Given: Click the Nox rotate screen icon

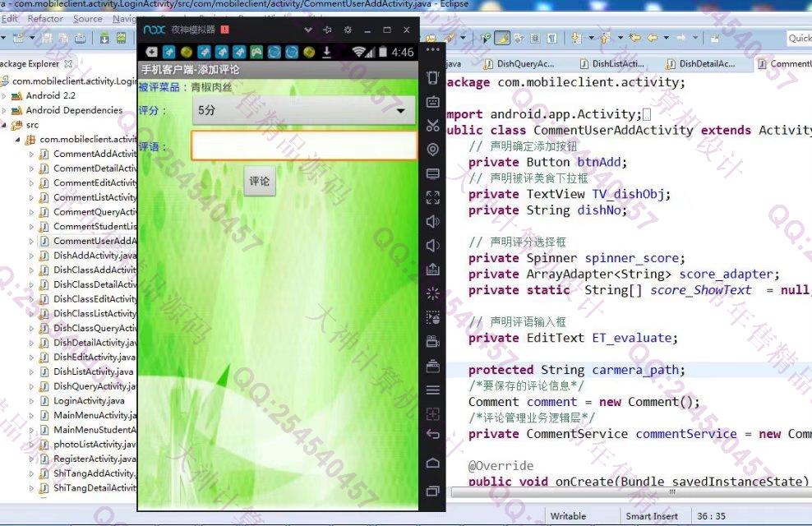Looking at the screenshot, I should coord(433,77).
